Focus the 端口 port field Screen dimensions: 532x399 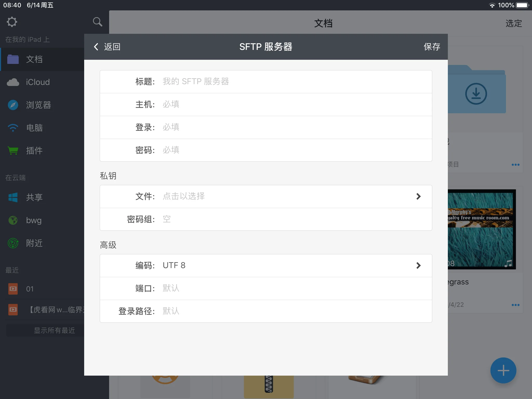click(x=266, y=288)
